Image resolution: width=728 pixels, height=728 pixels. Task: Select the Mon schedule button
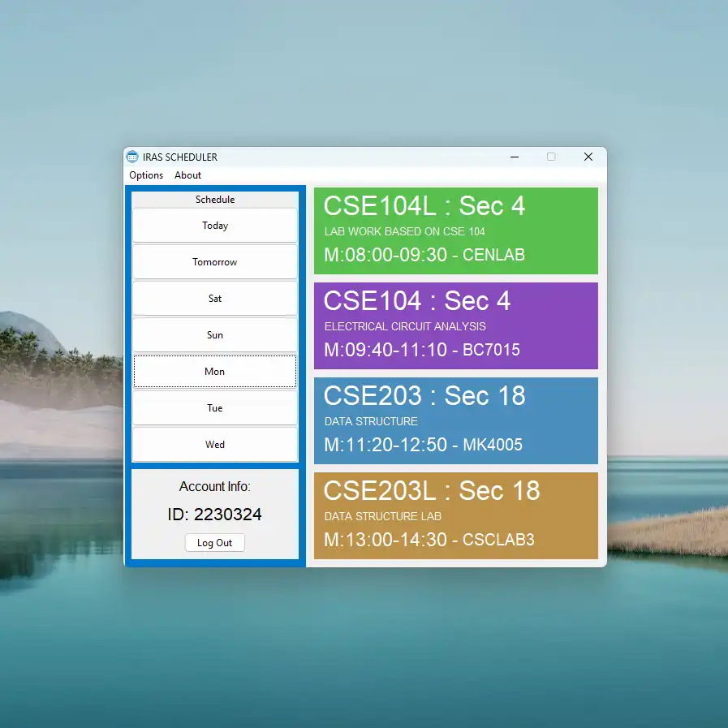click(214, 372)
